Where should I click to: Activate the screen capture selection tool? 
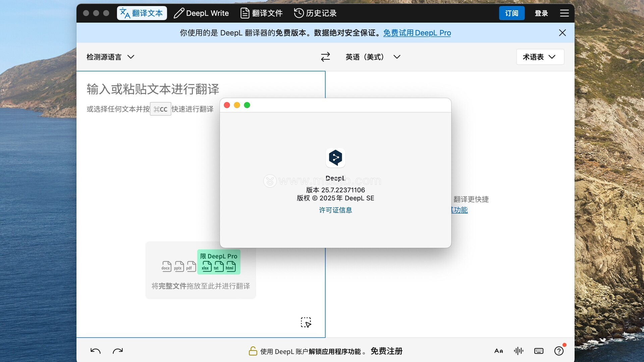(x=306, y=322)
